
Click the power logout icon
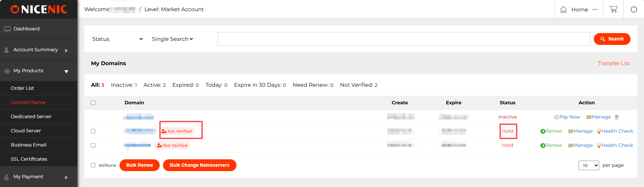(634, 9)
